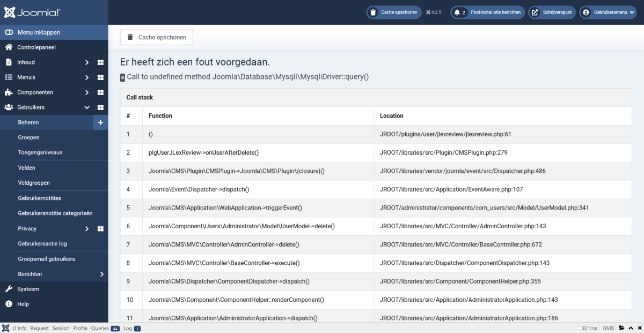Screen dimensions: 644x333
Task: Expand the Inhoud menu arrow
Action: pyautogui.click(x=86, y=62)
